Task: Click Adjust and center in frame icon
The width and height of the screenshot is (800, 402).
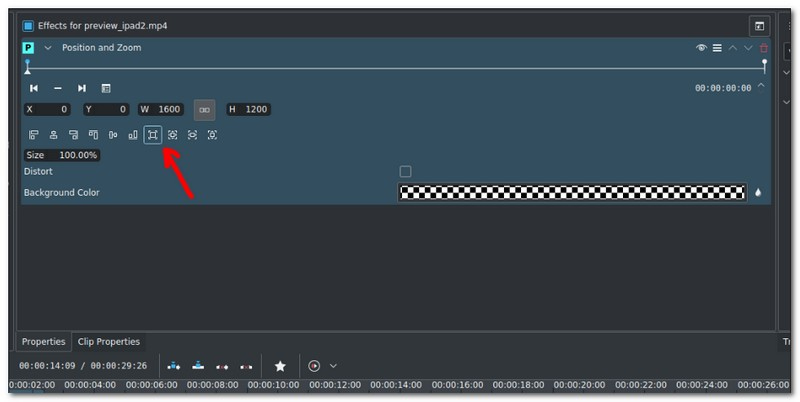Action: coord(172,135)
